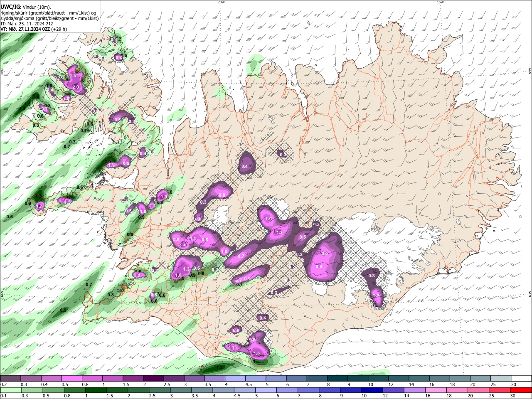
Task: Select top legend swatch between 20 and 25
Action: click(480, 378)
